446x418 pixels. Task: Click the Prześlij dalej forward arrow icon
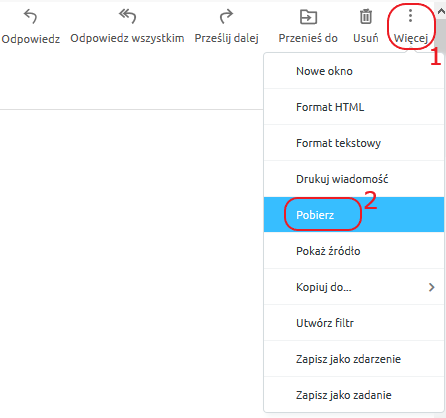[226, 16]
